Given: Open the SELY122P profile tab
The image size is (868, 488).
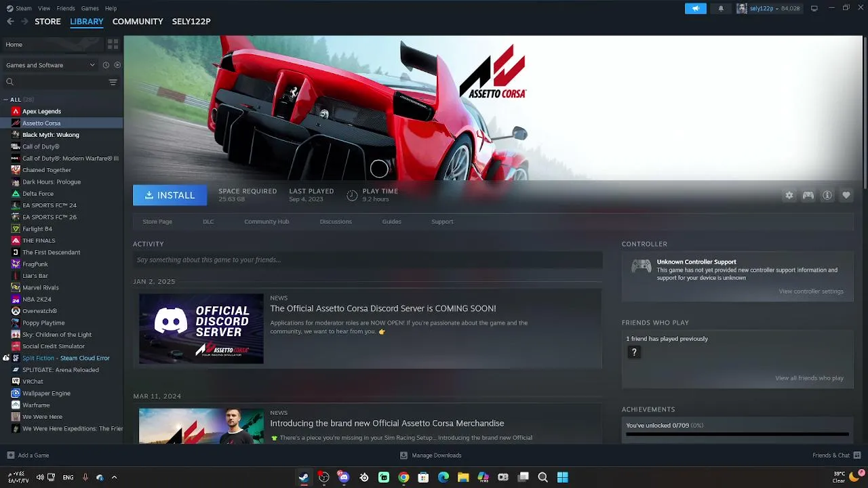Looking at the screenshot, I should 191,22.
